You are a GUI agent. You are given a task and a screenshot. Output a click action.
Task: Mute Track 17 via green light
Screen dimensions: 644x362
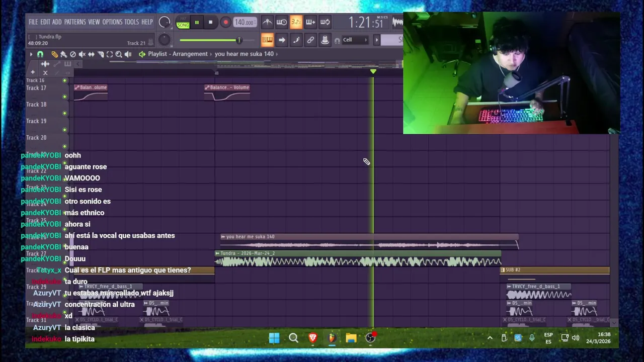pos(64,97)
